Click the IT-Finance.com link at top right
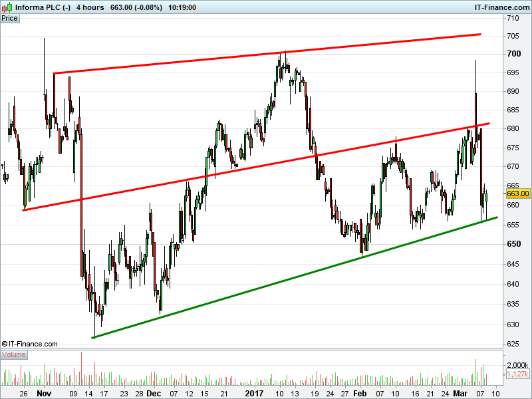This screenshot has height=399, width=532. (502, 7)
